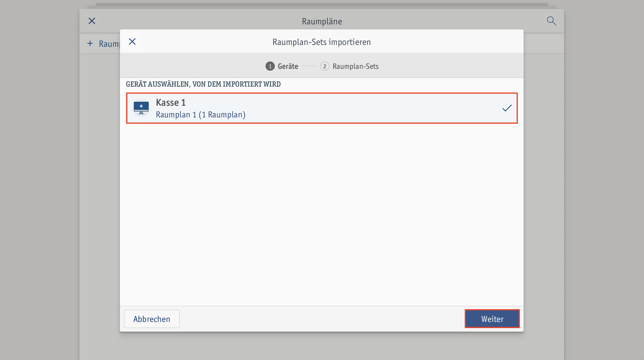644x360 pixels.
Task: Click the Raumplan-Sets importieren dialog title
Action: tap(322, 42)
